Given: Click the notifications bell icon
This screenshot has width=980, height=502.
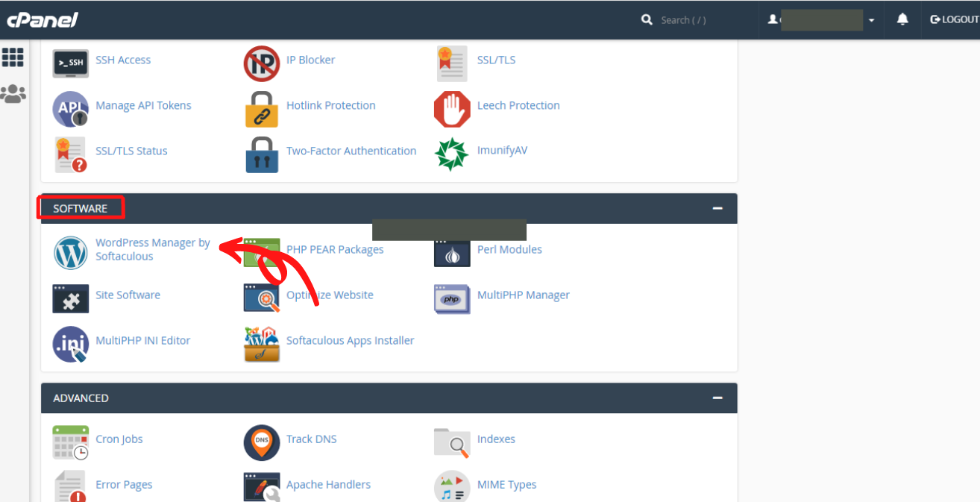Looking at the screenshot, I should click(902, 20).
